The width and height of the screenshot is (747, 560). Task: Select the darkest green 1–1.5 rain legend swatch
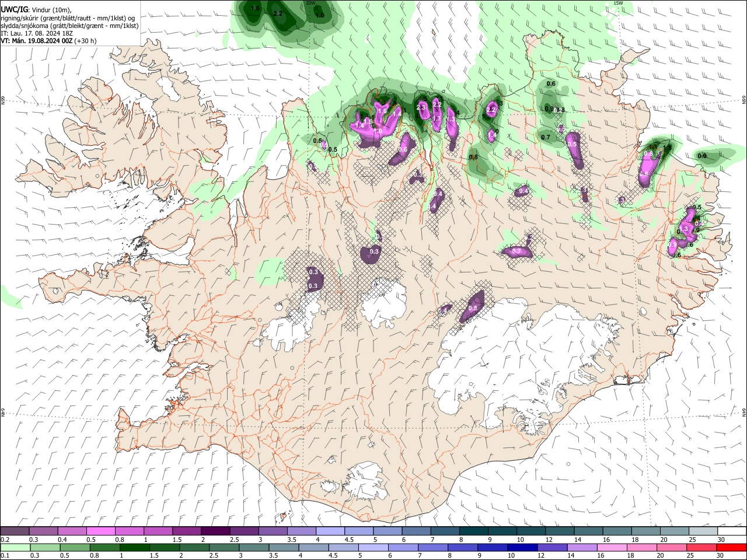point(134,548)
